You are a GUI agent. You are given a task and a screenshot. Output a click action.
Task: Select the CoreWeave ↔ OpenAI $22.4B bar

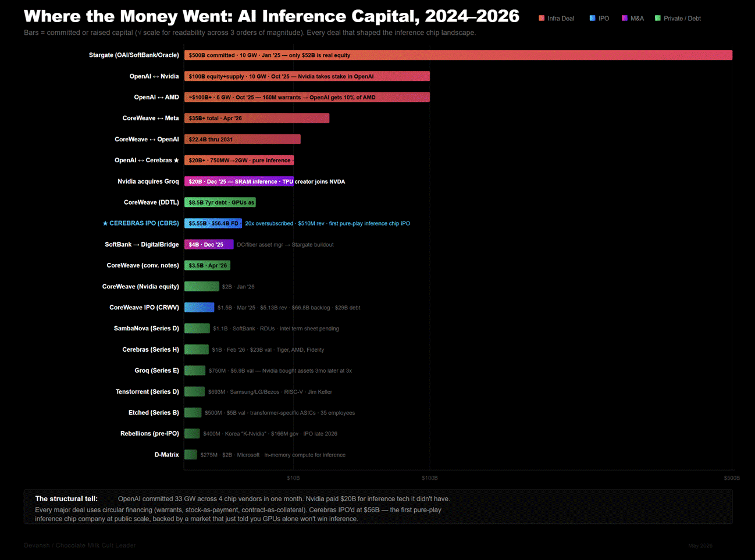243,139
